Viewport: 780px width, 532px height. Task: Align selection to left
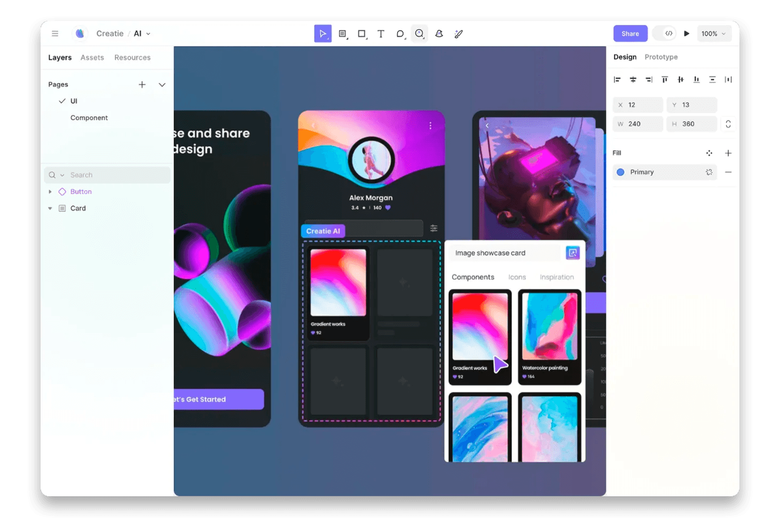[617, 80]
